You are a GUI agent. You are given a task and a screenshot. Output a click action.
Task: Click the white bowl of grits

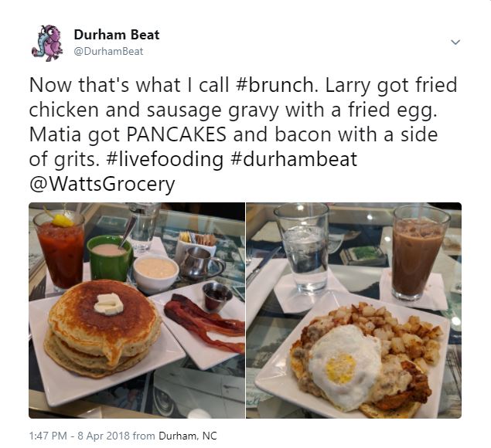tap(155, 273)
